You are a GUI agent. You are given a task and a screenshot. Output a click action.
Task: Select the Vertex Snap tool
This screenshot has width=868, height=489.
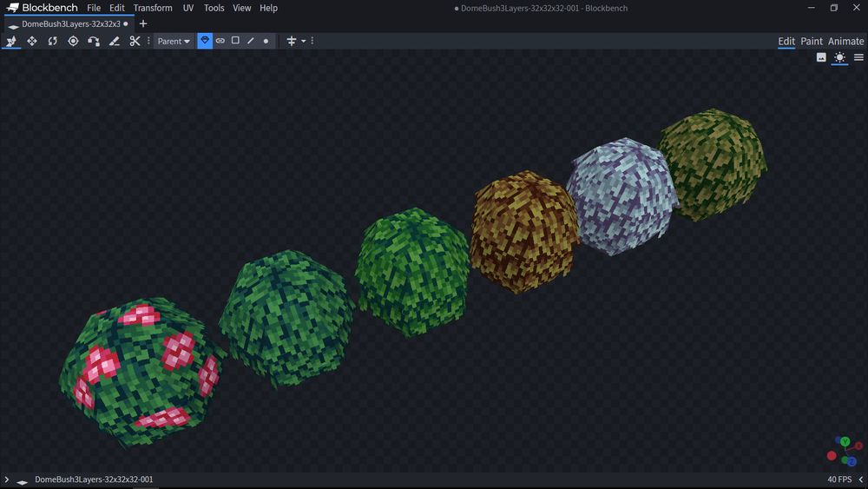[94, 41]
